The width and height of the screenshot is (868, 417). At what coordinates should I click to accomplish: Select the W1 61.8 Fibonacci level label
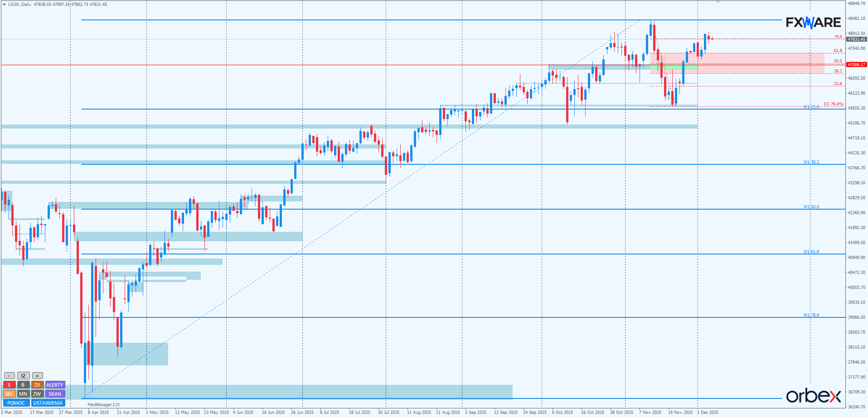click(811, 252)
